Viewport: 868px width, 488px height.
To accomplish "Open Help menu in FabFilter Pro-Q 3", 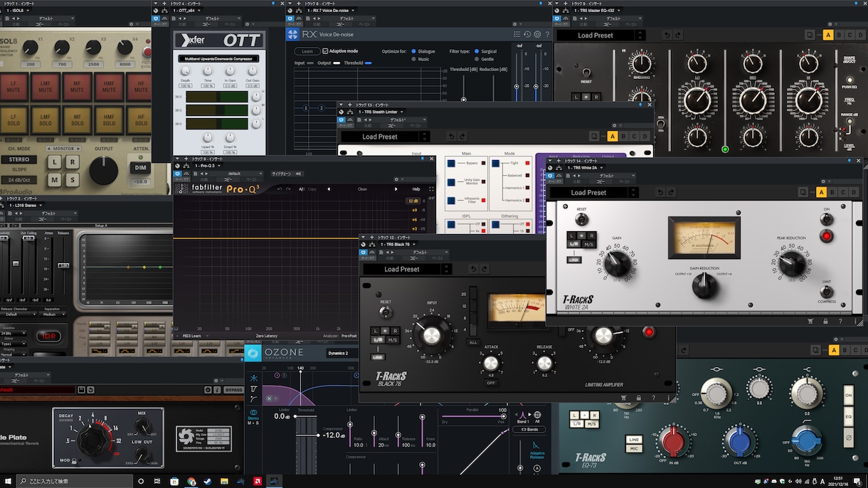I will 416,189.
